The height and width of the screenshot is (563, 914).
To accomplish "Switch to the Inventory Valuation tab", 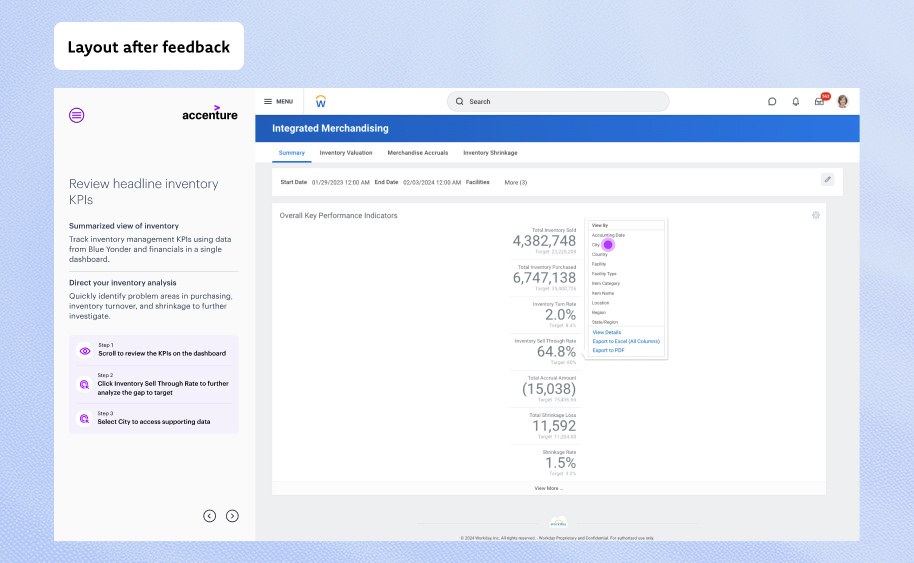I will pos(346,153).
